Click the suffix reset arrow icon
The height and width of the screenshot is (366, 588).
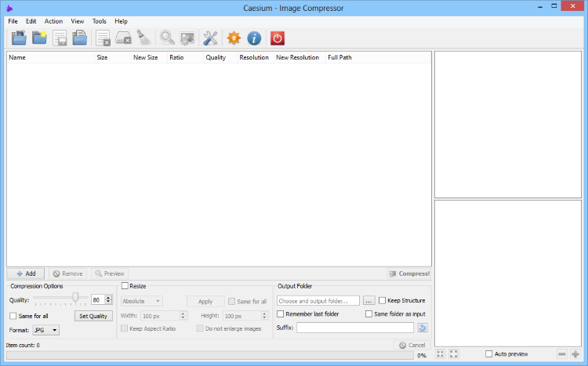click(423, 328)
